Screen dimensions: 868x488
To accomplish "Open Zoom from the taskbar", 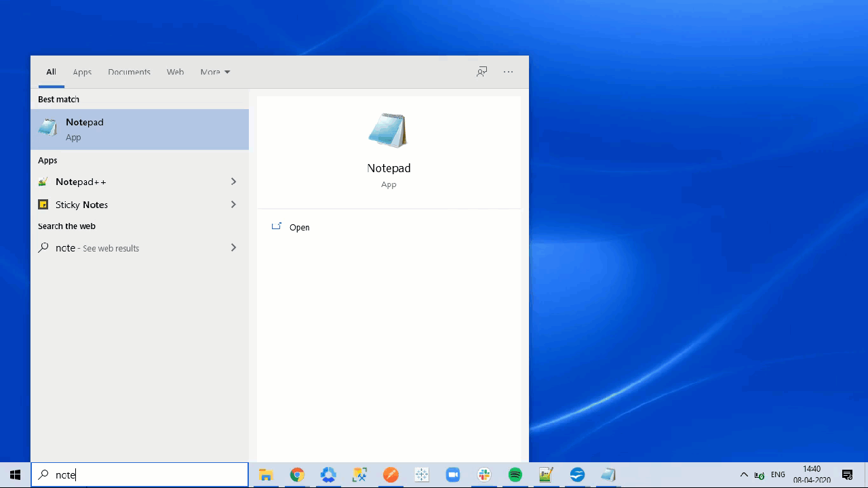I will pyautogui.click(x=453, y=475).
